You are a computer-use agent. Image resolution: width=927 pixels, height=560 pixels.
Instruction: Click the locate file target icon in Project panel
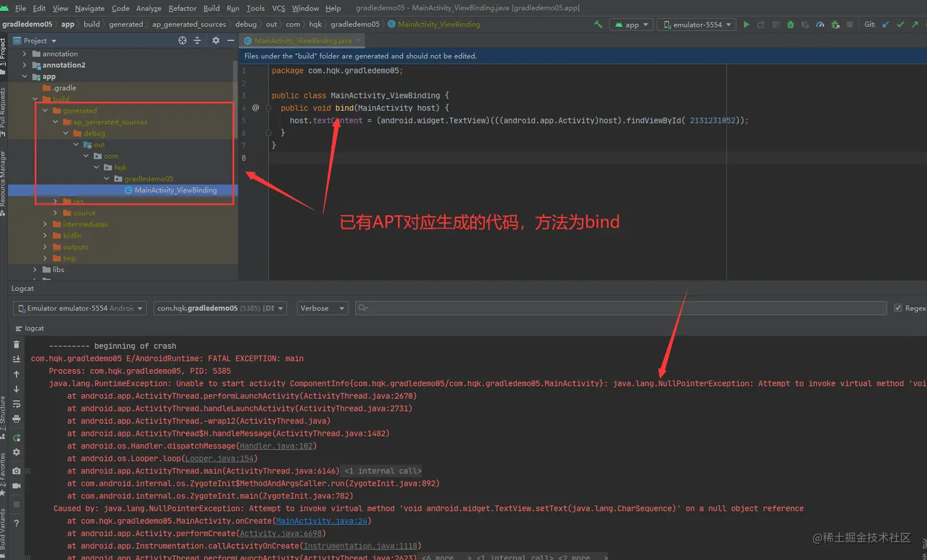[x=182, y=40]
